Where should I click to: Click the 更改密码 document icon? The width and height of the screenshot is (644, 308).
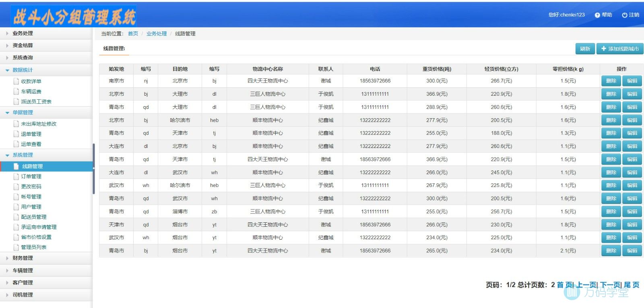pos(17,186)
